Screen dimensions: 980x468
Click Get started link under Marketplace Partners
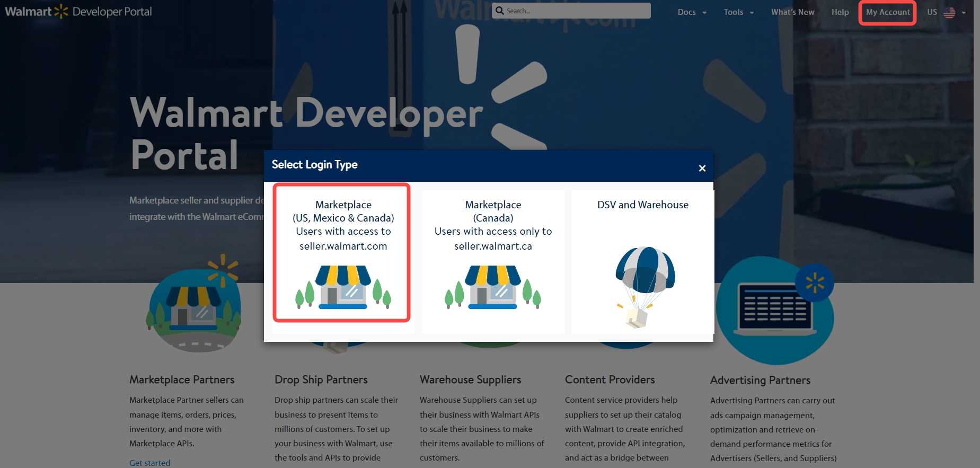[150, 463]
